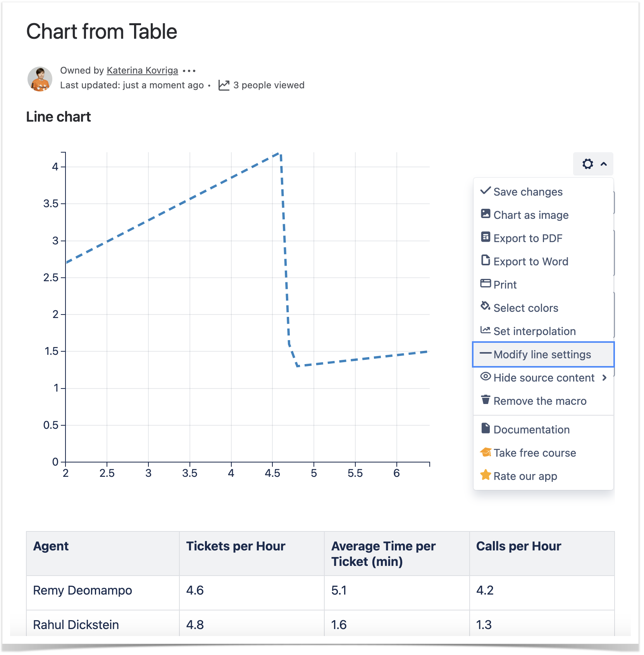
Task: Click the three-dot more options near owner
Action: coord(189,71)
